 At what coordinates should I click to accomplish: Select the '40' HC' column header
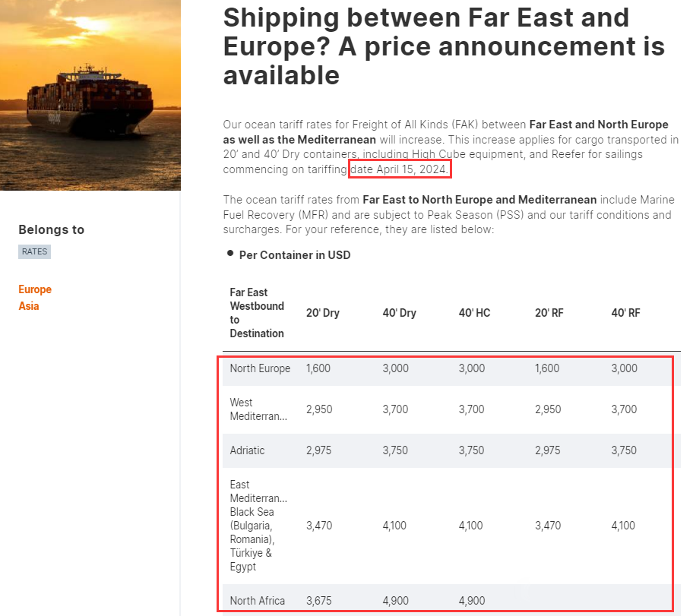click(475, 313)
